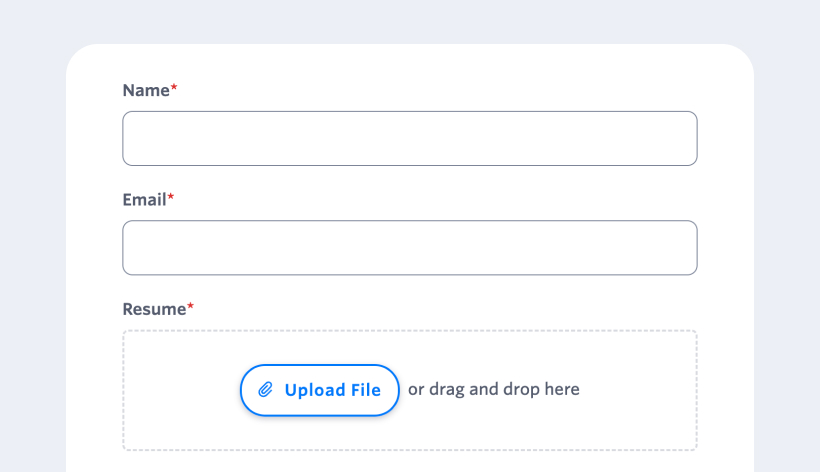The width and height of the screenshot is (820, 472).
Task: Focus the Email input field
Action: tap(409, 248)
